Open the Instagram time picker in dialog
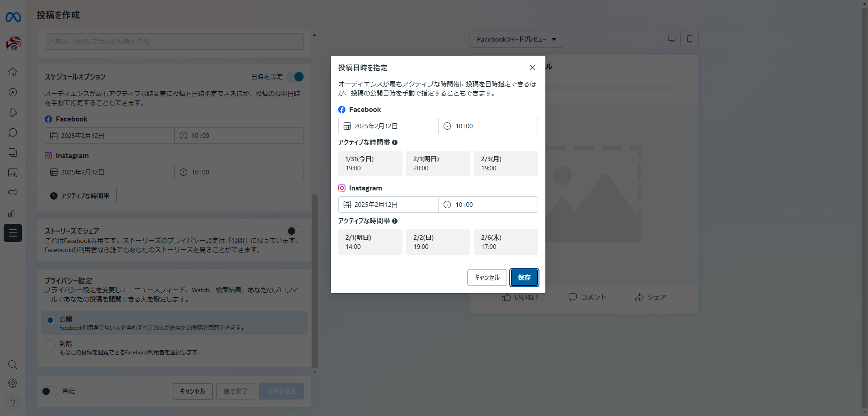Viewport: 868px width, 416px height. tap(488, 205)
